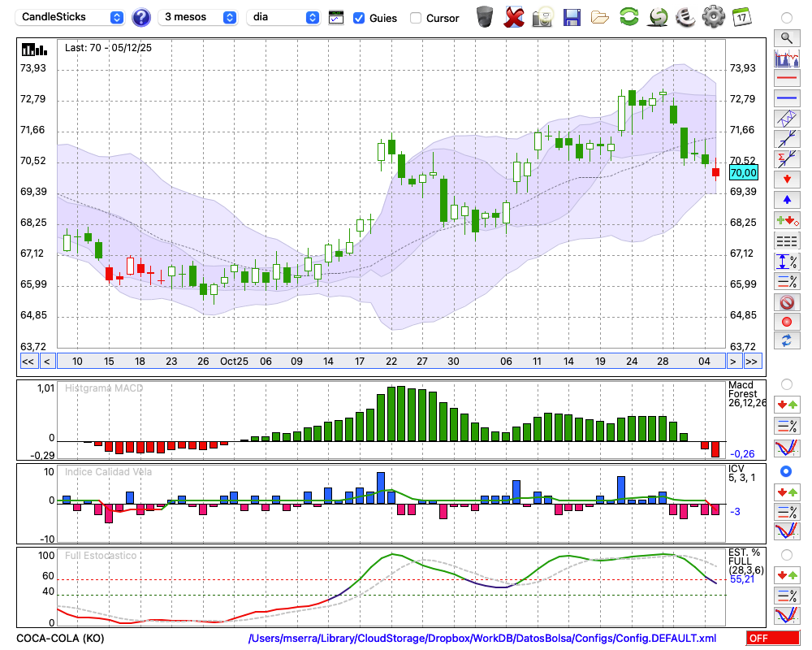This screenshot has height=650, width=812.
Task: Click the >> fast forward navigation button
Action: 752,362
